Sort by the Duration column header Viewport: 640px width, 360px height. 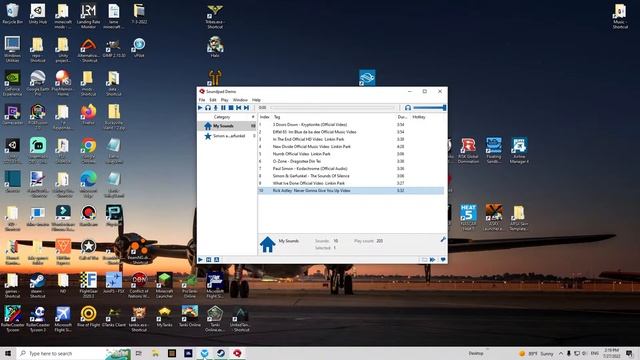pyautogui.click(x=402, y=117)
